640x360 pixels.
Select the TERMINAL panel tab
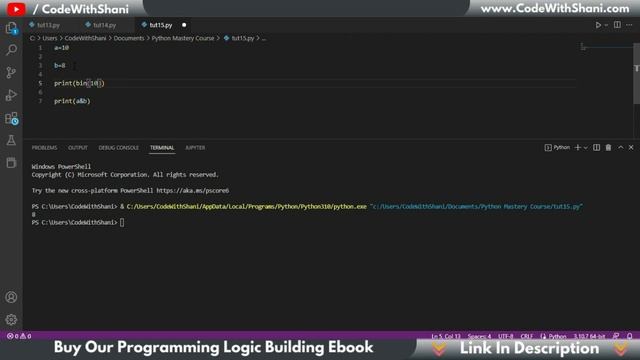tap(162, 148)
